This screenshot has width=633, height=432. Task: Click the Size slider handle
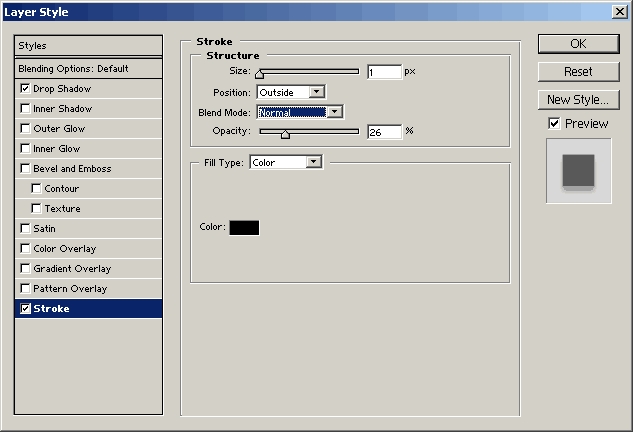(260, 73)
